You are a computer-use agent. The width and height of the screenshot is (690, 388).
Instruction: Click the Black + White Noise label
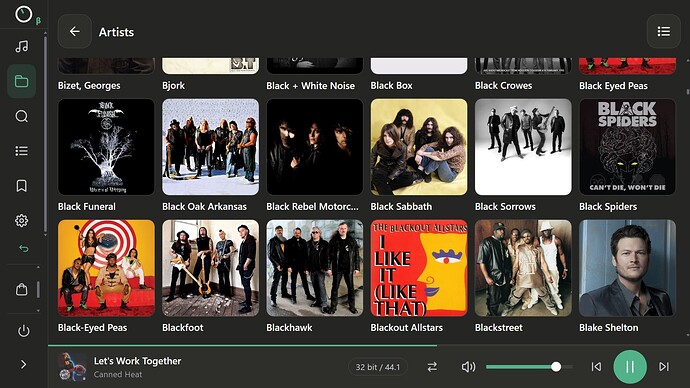click(x=310, y=86)
